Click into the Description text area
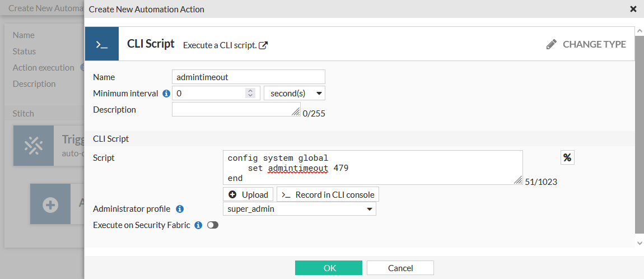Image resolution: width=644 pixels, height=279 pixels. click(236, 109)
